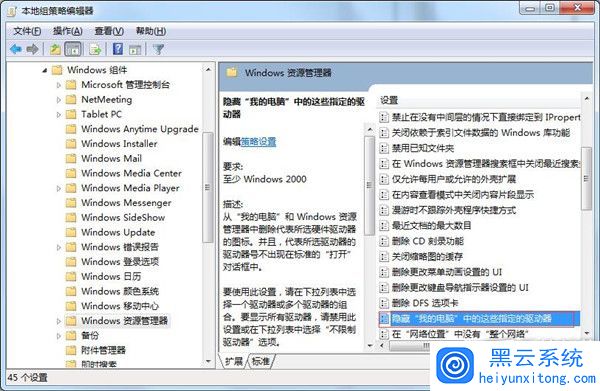Screen dimensions: 600x391
Task: Click policy icon beside 最近文档的最大数目
Action: [383, 225]
